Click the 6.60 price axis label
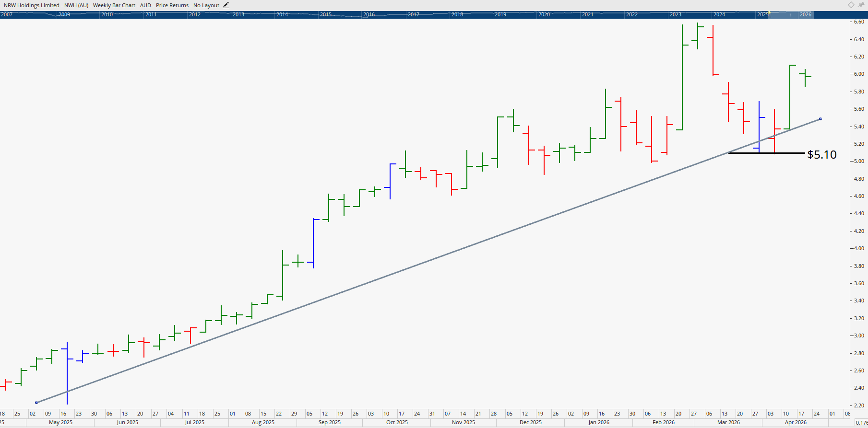The height and width of the screenshot is (428, 868). point(859,22)
